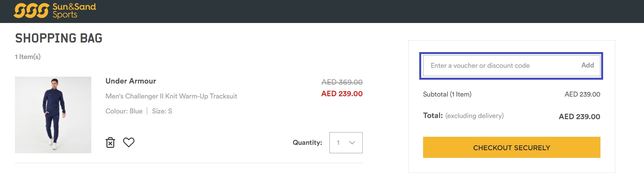Open the Quantity dropdown
The width and height of the screenshot is (644, 177).
pyautogui.click(x=346, y=143)
